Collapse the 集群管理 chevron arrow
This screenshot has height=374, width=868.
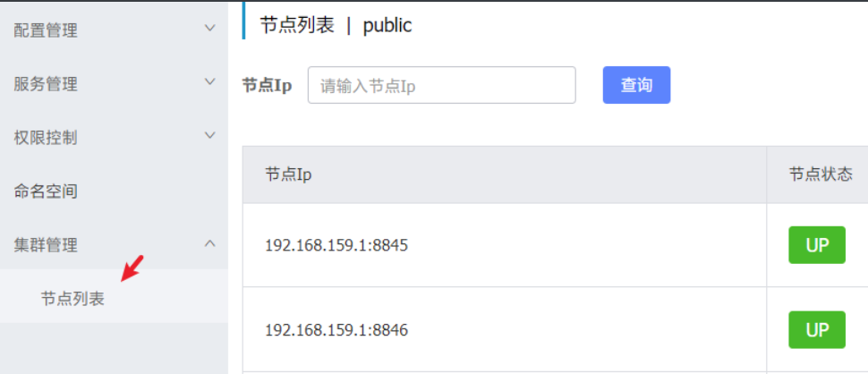pos(210,243)
